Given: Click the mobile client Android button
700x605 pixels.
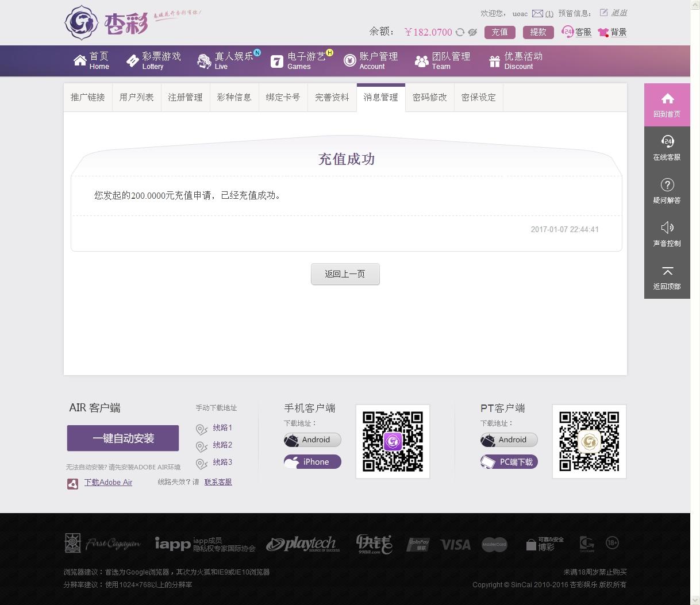Looking at the screenshot, I should click(x=313, y=440).
